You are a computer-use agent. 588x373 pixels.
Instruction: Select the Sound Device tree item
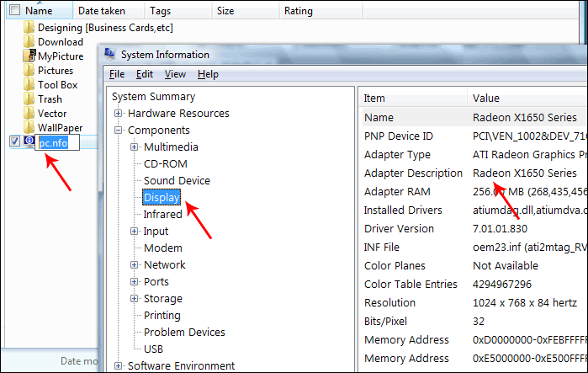click(x=177, y=181)
